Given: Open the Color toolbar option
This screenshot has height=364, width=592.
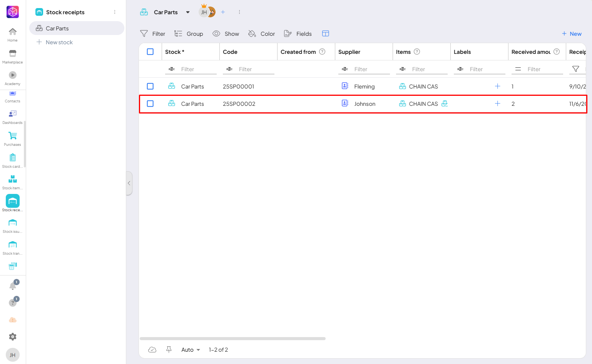Looking at the screenshot, I should pos(262,34).
